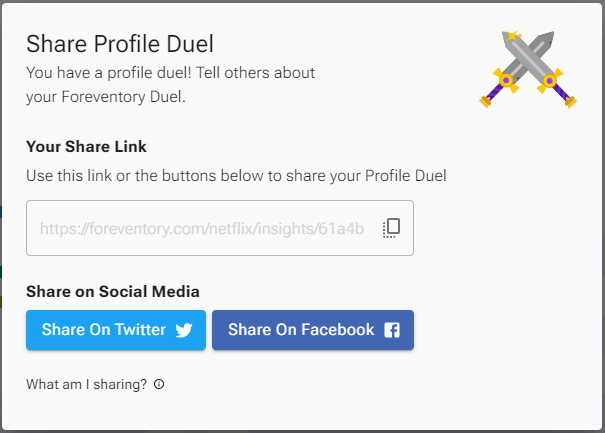Click the "Share on Social Media" label

click(x=113, y=292)
